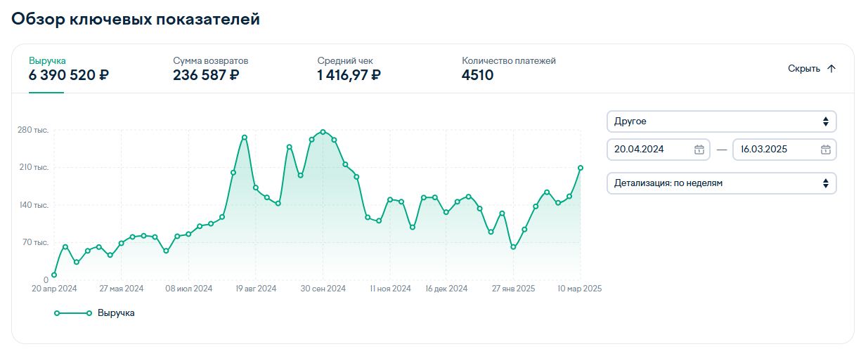Click the last data point at 10 мар 2025

(581, 168)
